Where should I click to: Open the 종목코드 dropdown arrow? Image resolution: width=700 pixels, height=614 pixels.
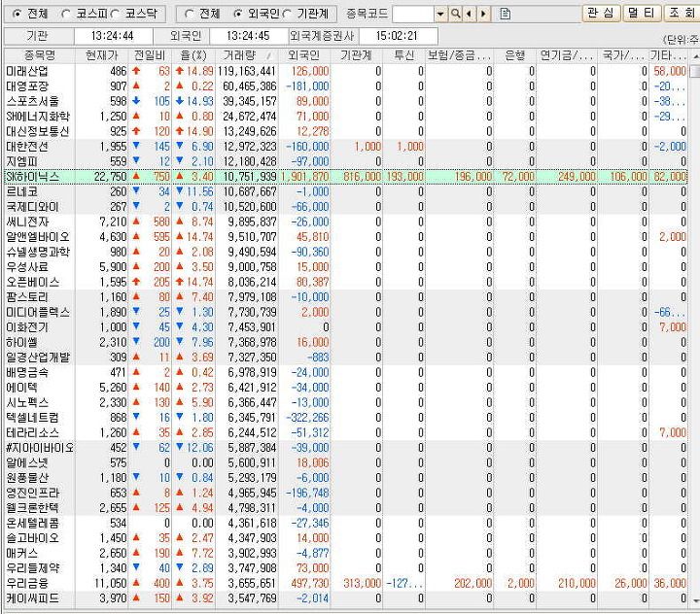[x=440, y=14]
